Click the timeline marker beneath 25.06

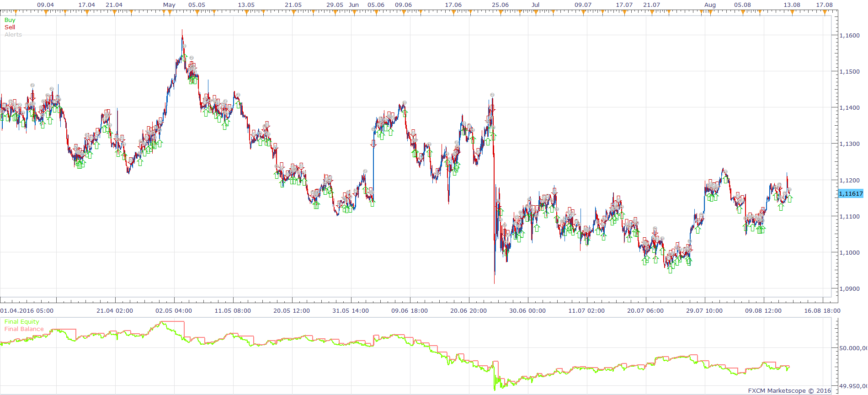pos(501,13)
